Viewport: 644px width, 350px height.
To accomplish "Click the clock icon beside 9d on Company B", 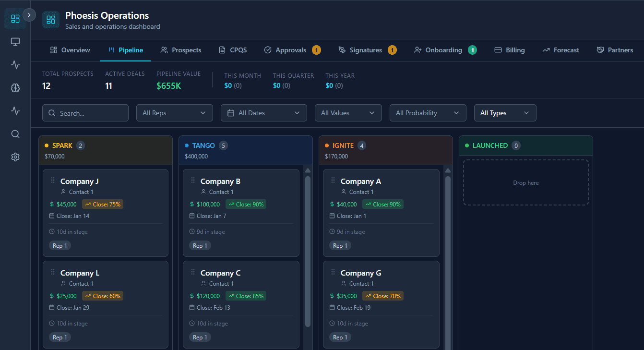I will coord(192,231).
